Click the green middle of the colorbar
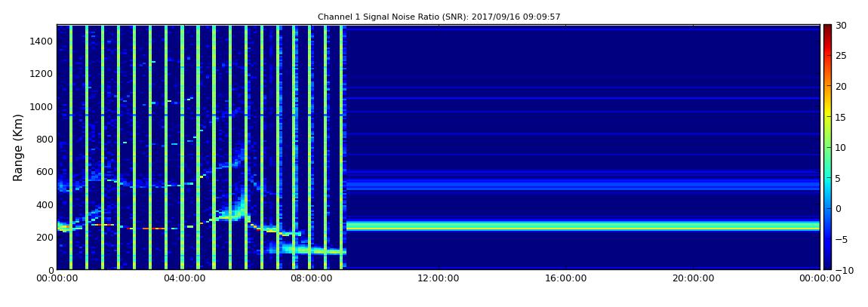This screenshot has width=868, height=307. coord(827,147)
